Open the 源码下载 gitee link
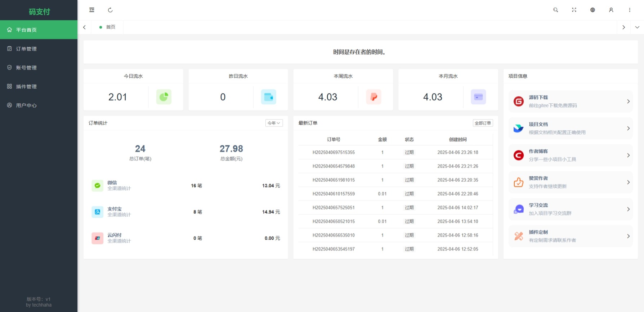644x312 pixels. pos(570,101)
